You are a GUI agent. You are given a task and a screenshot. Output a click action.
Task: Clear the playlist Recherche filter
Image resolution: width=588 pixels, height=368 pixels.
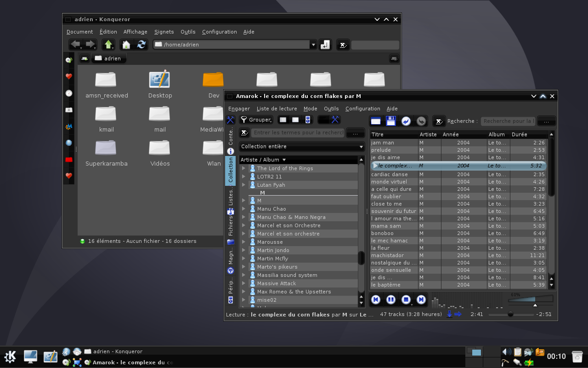click(439, 121)
